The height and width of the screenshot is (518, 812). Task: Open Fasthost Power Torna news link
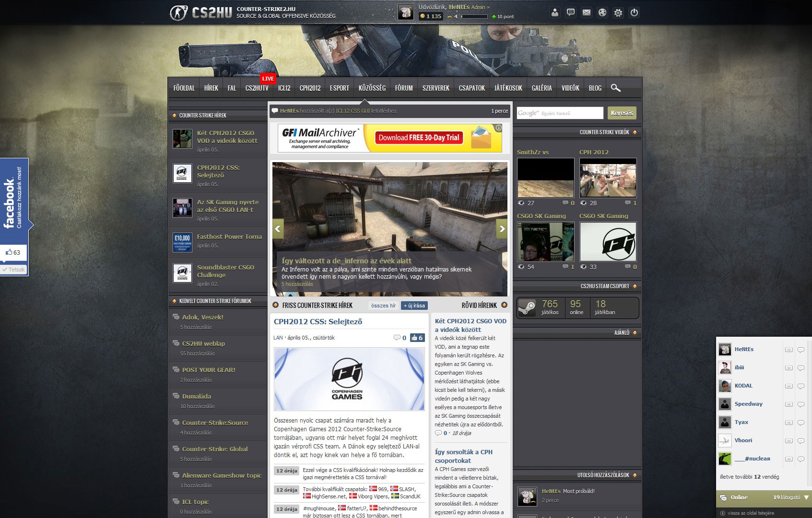[x=229, y=236]
